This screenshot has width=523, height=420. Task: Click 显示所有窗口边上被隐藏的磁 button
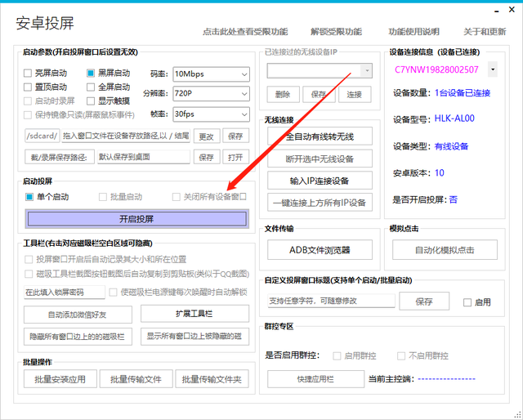(194, 337)
